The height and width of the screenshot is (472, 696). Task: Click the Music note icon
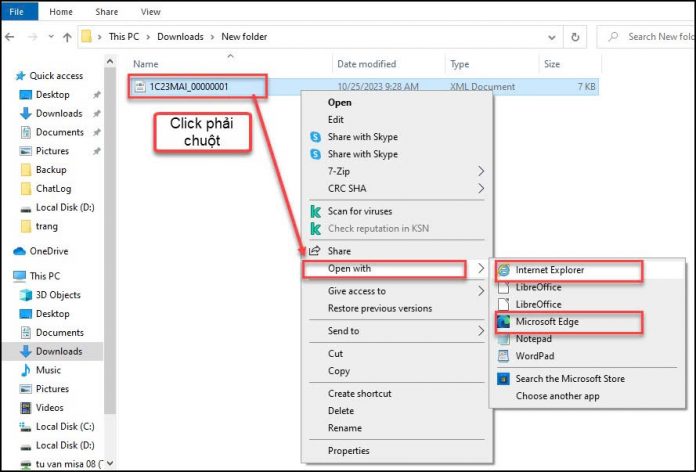coord(26,370)
